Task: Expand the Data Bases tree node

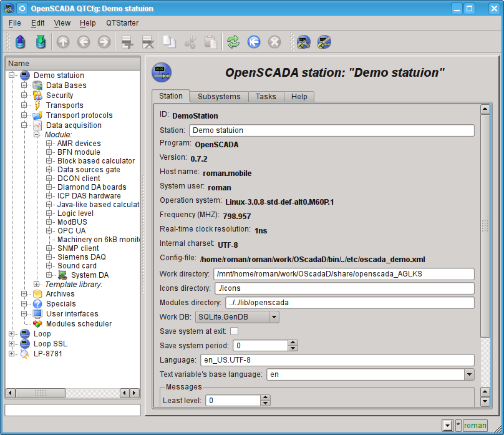Action: point(24,86)
